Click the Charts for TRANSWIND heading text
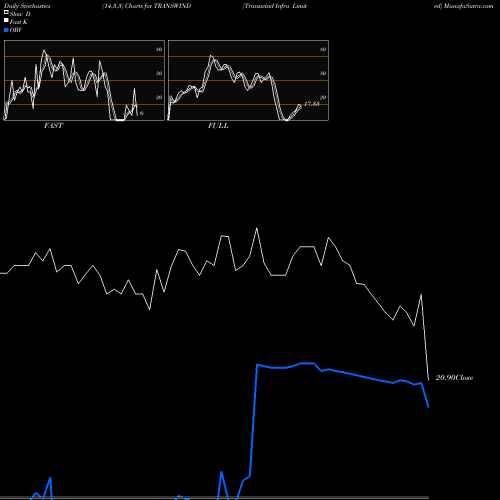The image size is (500, 500). pos(158,6)
